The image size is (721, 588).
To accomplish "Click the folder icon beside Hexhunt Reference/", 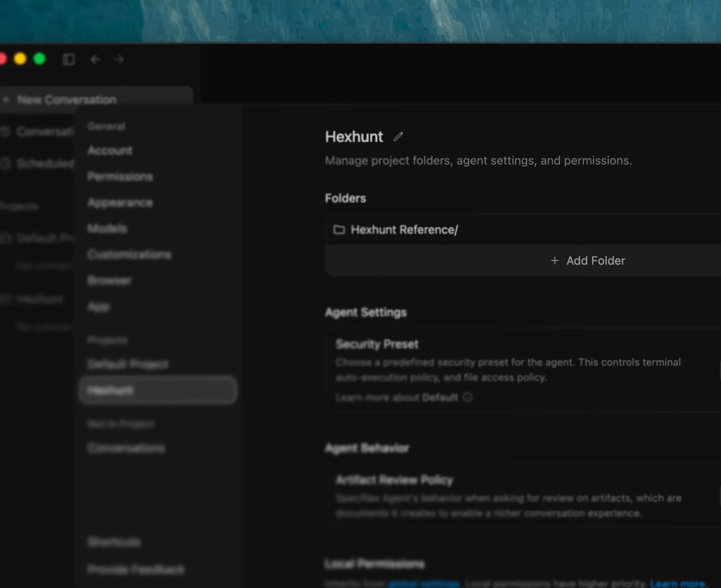I will [x=339, y=230].
